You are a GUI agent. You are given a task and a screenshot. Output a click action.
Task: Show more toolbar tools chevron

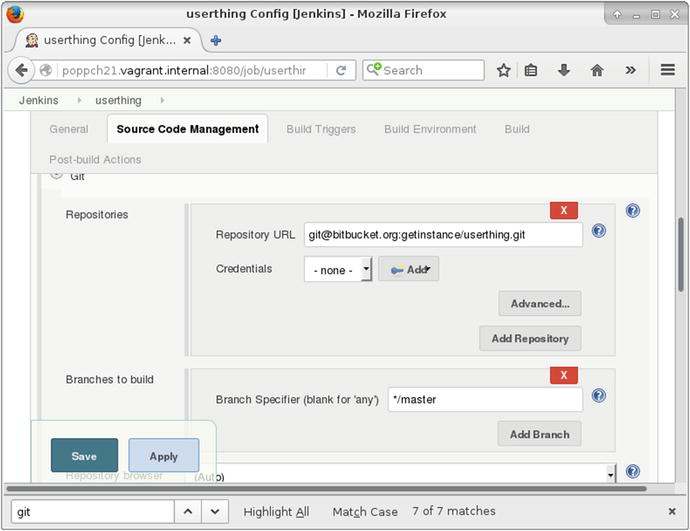[x=630, y=70]
